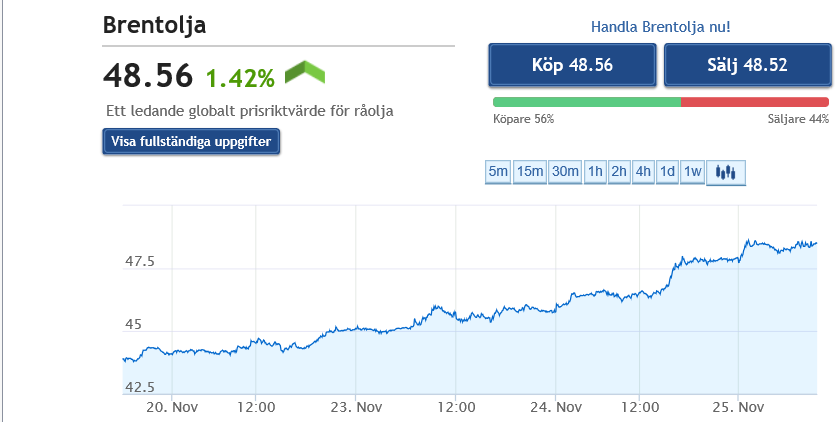Screen dimensions: 835x422
Task: Pick the 1d chart interval
Action: [667, 172]
